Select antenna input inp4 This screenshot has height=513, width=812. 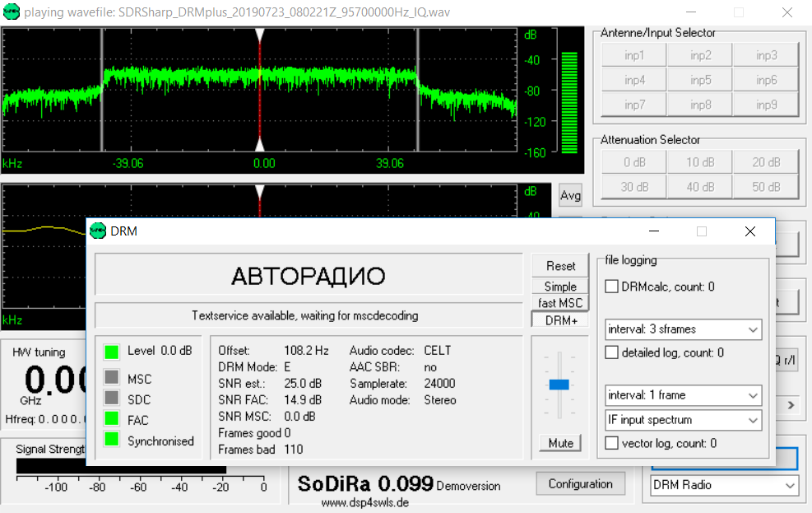633,81
